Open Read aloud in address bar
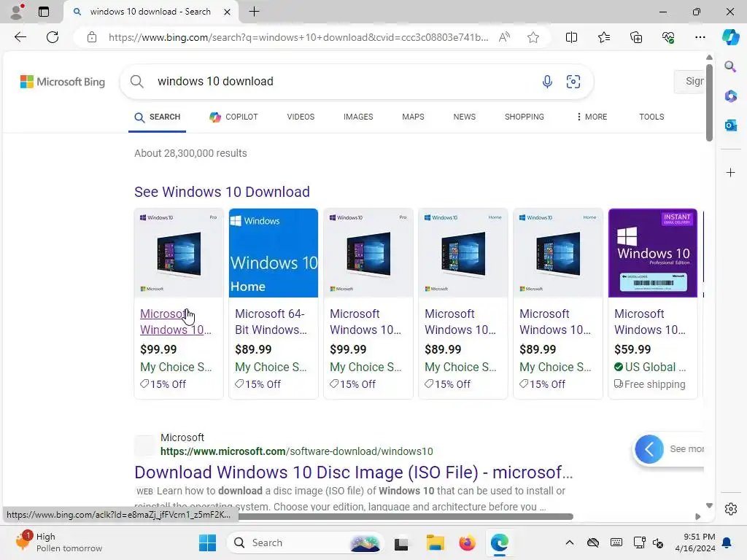 (x=504, y=37)
